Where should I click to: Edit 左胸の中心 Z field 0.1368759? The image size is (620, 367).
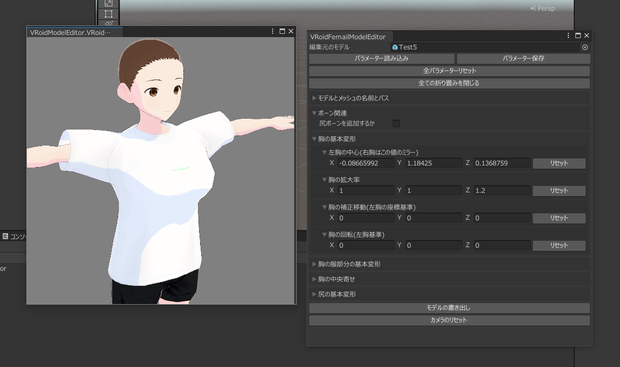pyautogui.click(x=502, y=163)
